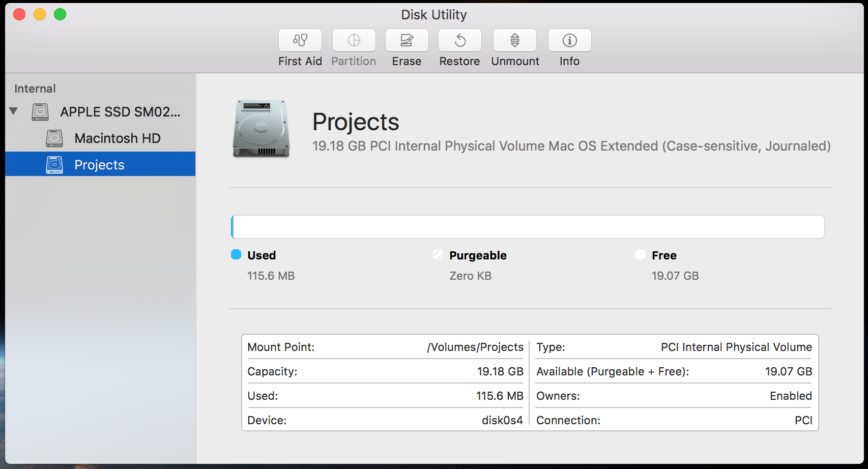The height and width of the screenshot is (469, 868).
Task: Unmount the Projects volume
Action: 515,40
